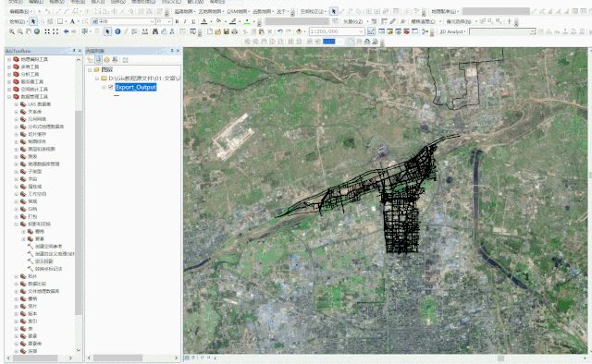Open the Find binoculars tool
Image resolution: width=592 pixels, height=364 pixels.
point(155,31)
